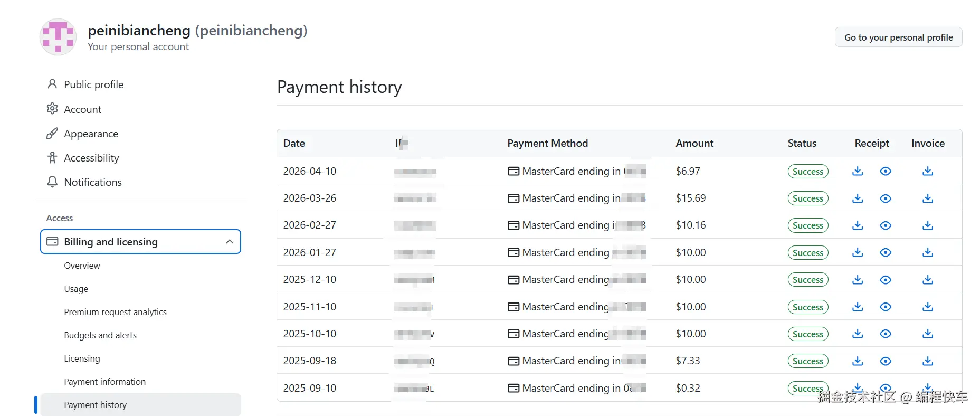
Task: View receipt via eye icon for 2026-01-27
Action: click(x=886, y=252)
